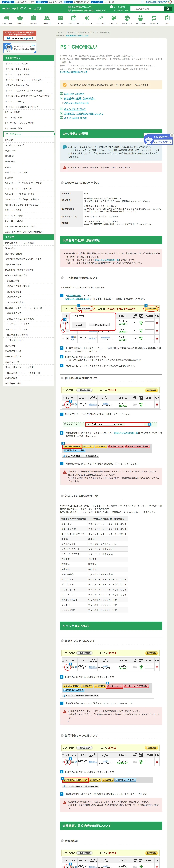174x868 pixels.
Task: Click GMOクリック証券 top bar link
Action: [55, 2]
